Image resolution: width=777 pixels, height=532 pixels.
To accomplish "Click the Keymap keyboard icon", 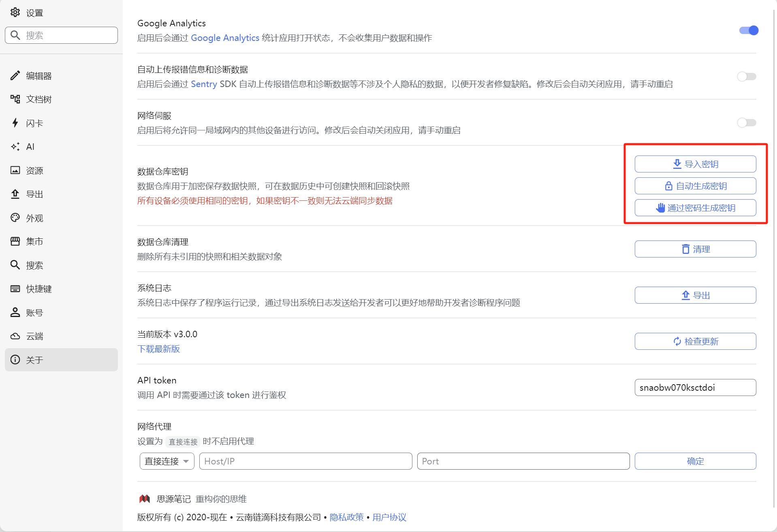I will pyautogui.click(x=15, y=289).
